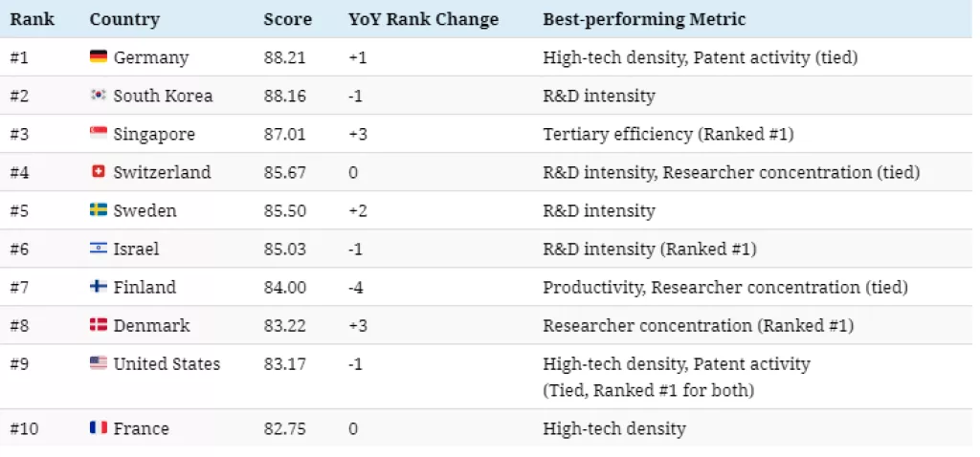
Task: Click the South Korea flag icon
Action: point(98,96)
